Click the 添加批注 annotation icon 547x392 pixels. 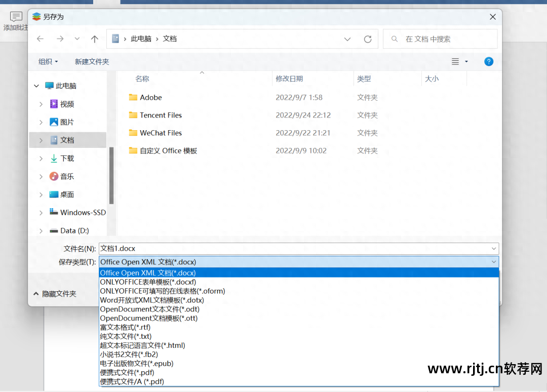click(15, 16)
